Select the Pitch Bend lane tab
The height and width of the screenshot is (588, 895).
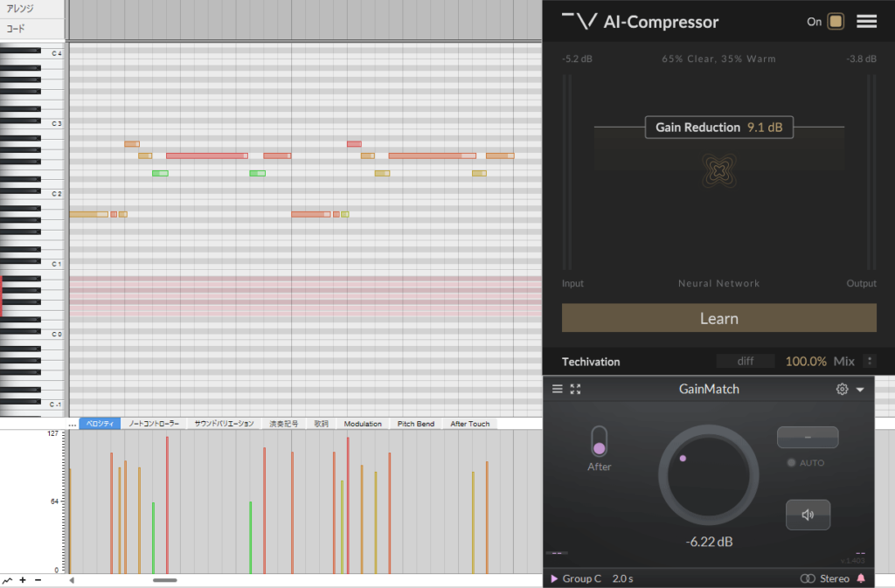(415, 424)
